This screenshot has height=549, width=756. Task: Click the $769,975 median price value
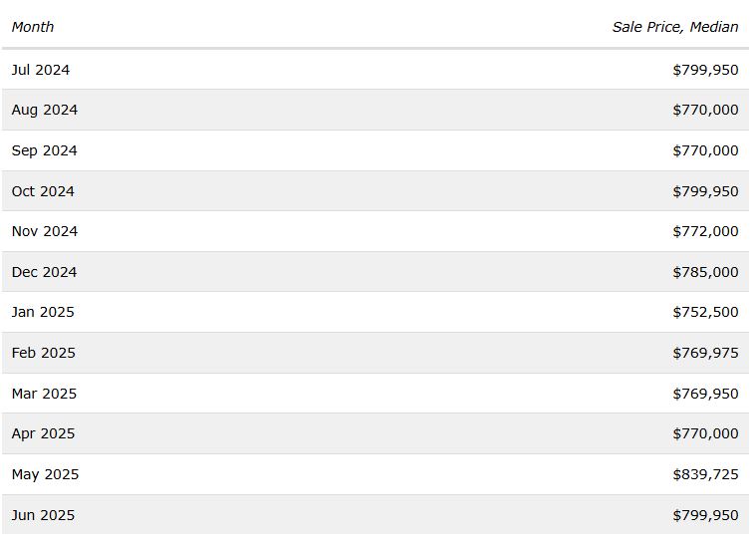coord(705,353)
